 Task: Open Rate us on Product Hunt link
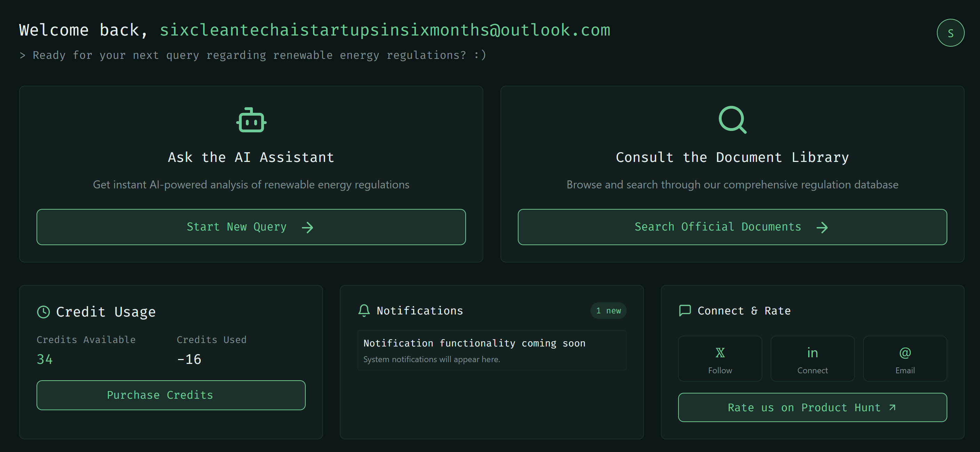click(x=812, y=407)
